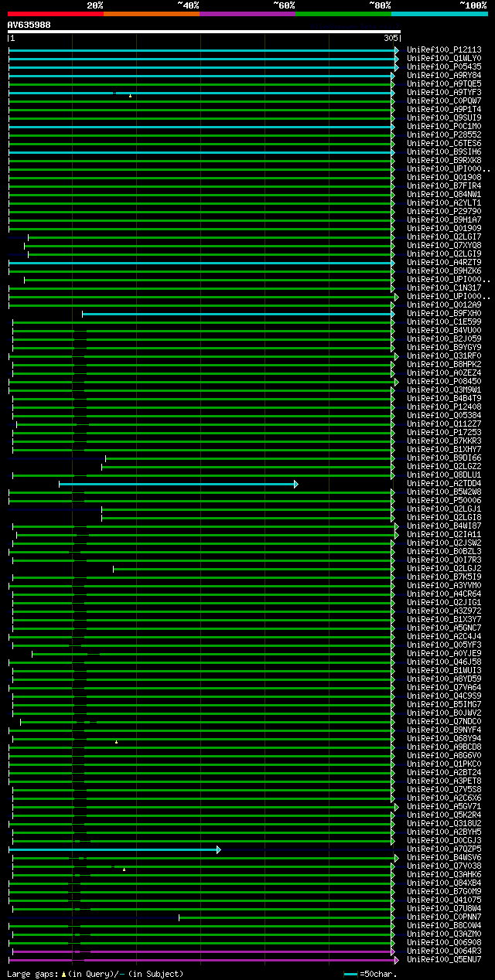Select the label UniRef100_Q84NW1

(444, 194)
